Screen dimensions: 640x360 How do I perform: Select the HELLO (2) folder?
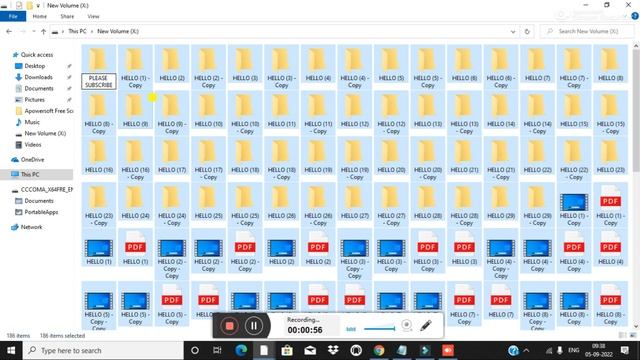(x=172, y=64)
